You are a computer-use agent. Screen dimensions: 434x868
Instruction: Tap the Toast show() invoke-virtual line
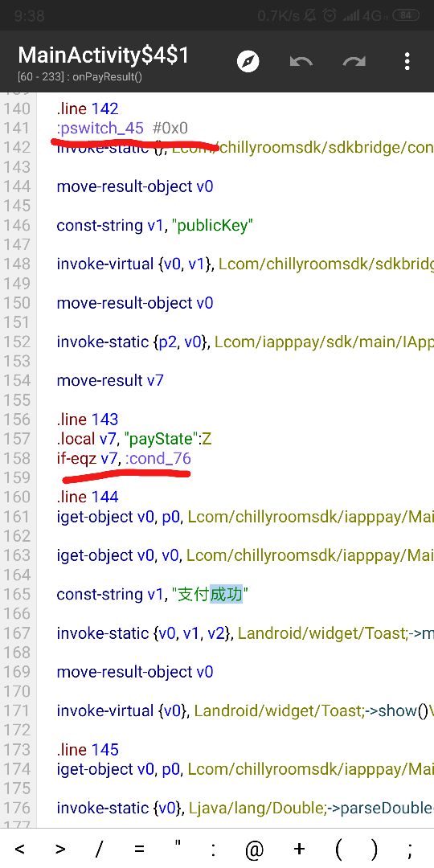coord(244,710)
